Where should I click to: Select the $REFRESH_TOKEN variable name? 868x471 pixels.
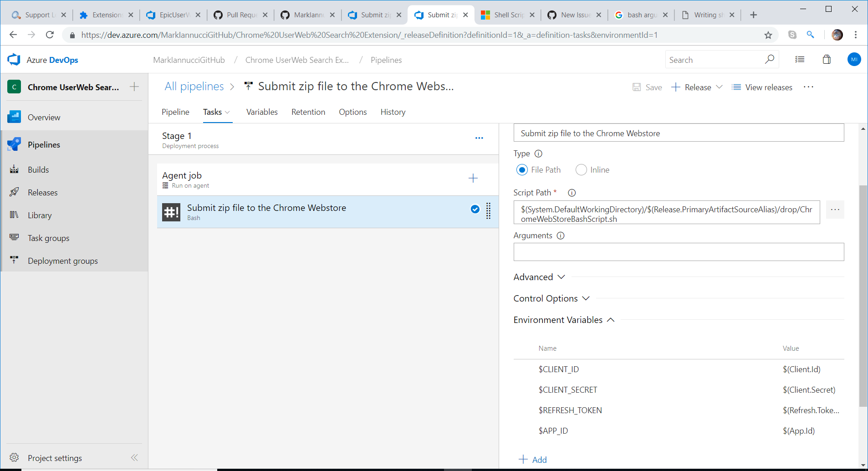(570, 410)
